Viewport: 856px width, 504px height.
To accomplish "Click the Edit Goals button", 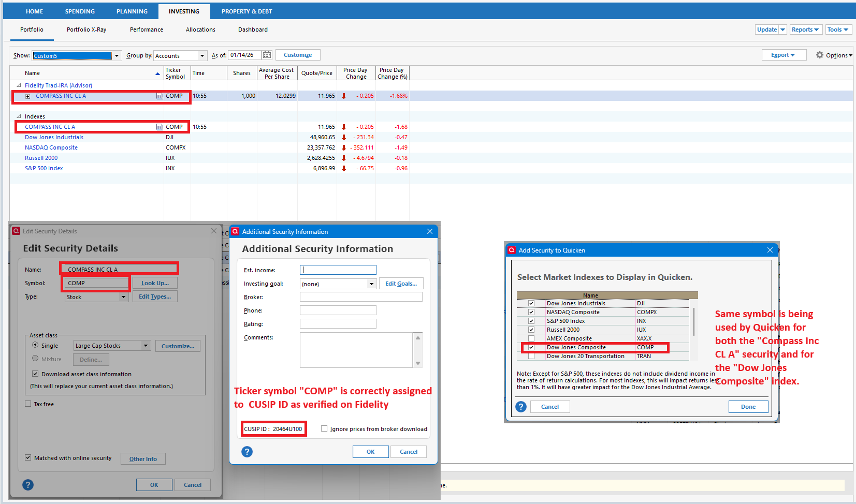I will coord(401,284).
